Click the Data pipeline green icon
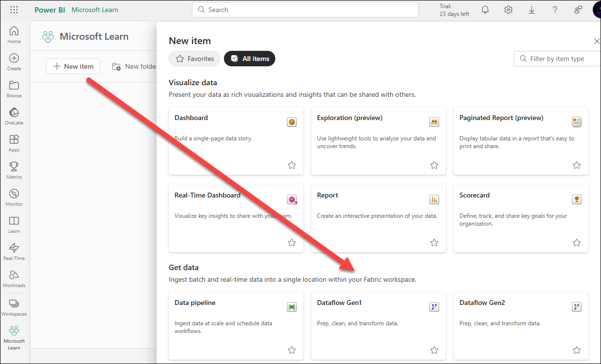Viewport: 601px width, 364px height. click(292, 307)
